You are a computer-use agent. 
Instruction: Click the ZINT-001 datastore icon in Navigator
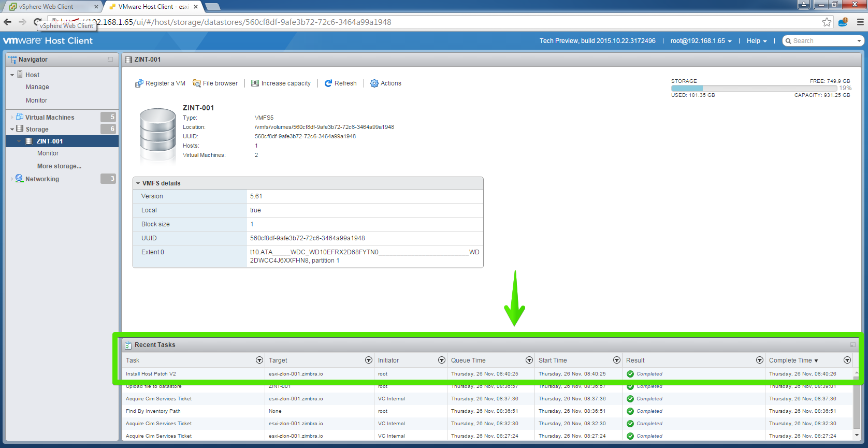[30, 141]
